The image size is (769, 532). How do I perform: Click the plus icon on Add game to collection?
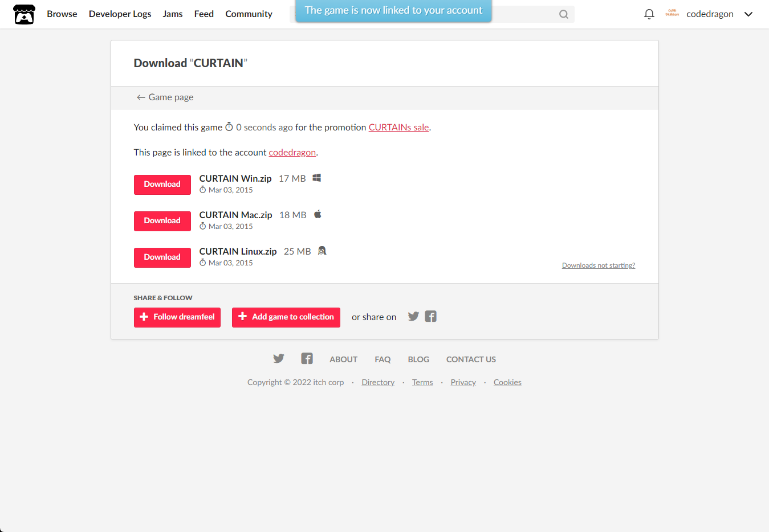tap(243, 317)
